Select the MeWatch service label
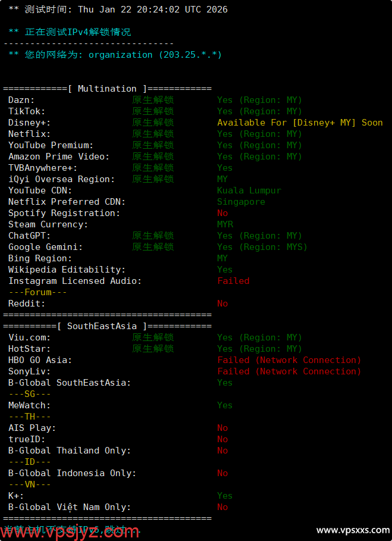This screenshot has height=541, width=392. tap(30, 405)
